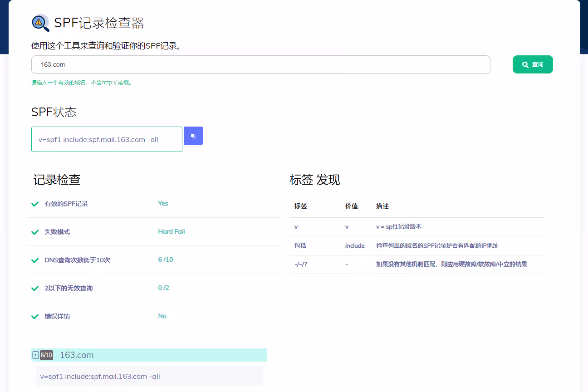
Task: Click the 价值 column header
Action: (x=351, y=206)
